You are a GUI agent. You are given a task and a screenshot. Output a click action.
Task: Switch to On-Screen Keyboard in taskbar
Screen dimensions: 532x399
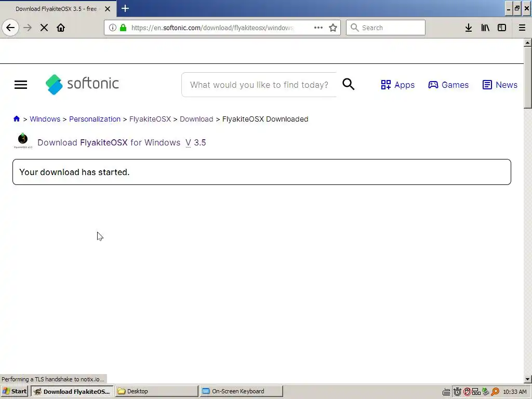[x=241, y=391]
